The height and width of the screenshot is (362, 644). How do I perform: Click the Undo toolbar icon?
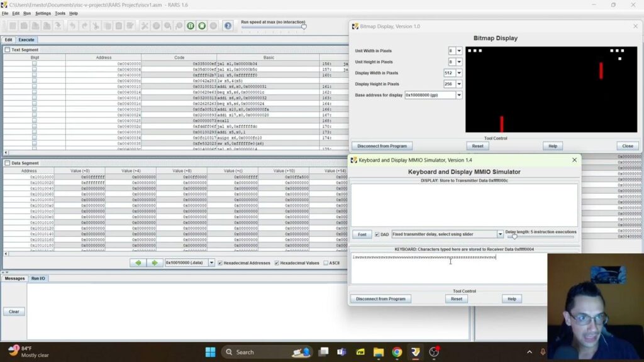click(x=73, y=25)
